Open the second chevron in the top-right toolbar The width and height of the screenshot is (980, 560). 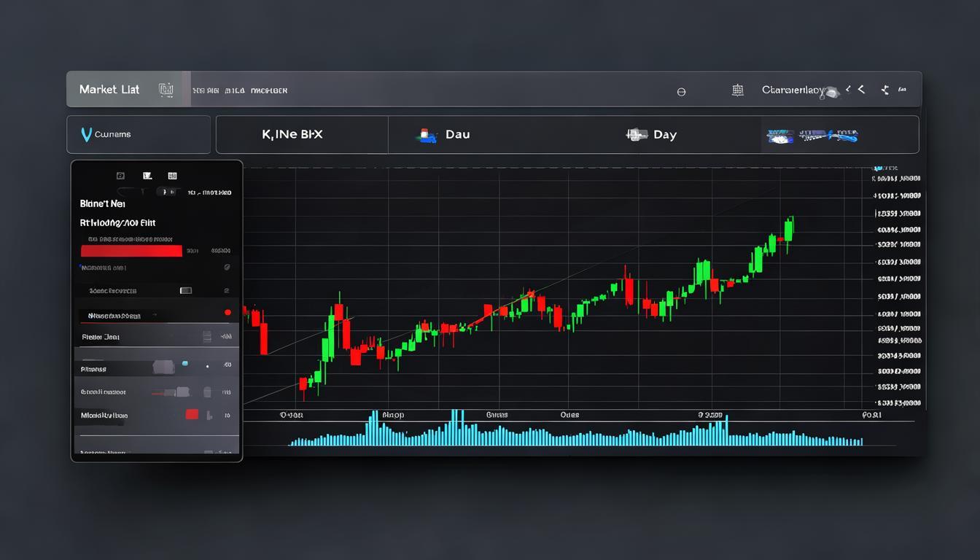click(x=861, y=89)
